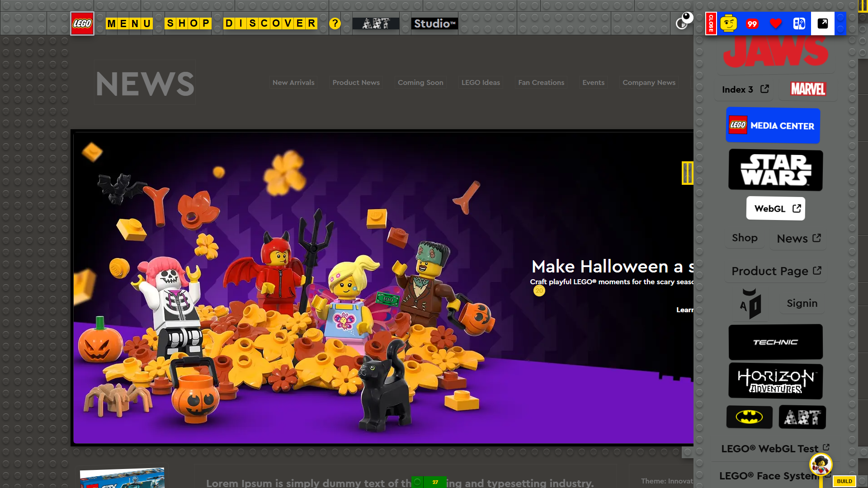Select the black external-arrow icon tab
This screenshot has width=868, height=488.
pyautogui.click(x=823, y=23)
